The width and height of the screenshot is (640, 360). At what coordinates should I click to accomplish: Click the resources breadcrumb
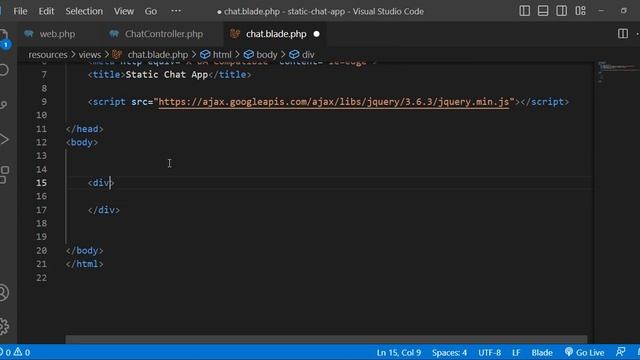[48, 55]
